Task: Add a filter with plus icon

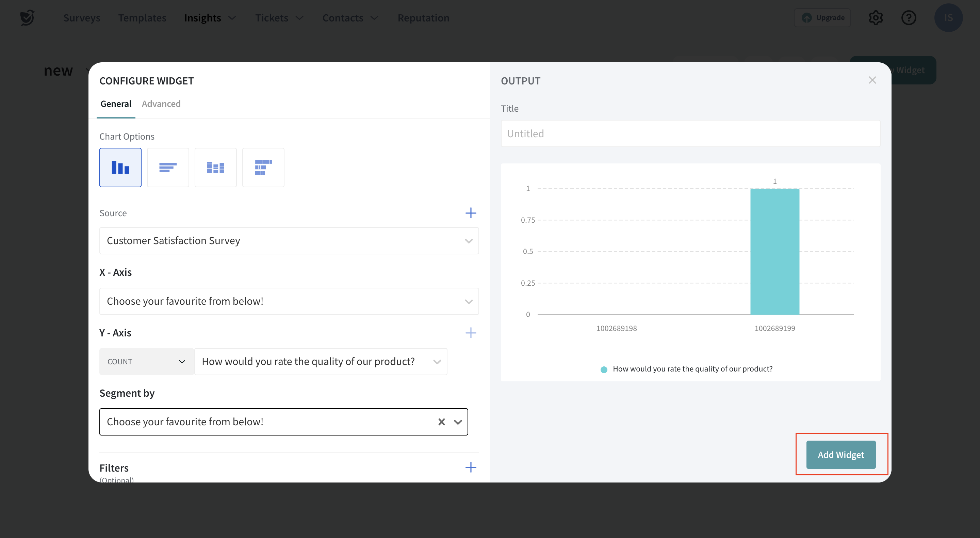Action: tap(471, 468)
